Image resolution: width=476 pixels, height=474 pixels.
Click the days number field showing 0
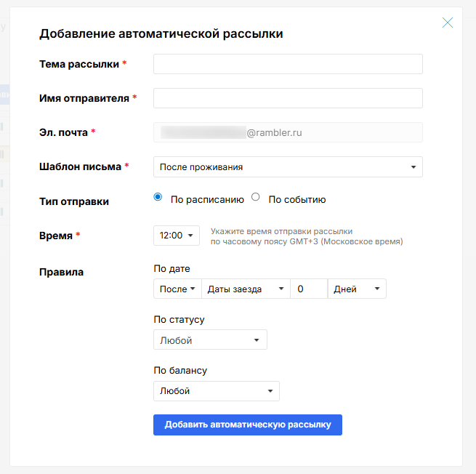point(309,289)
